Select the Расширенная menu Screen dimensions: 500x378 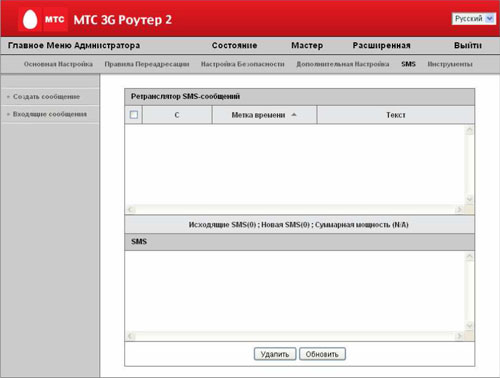point(381,46)
